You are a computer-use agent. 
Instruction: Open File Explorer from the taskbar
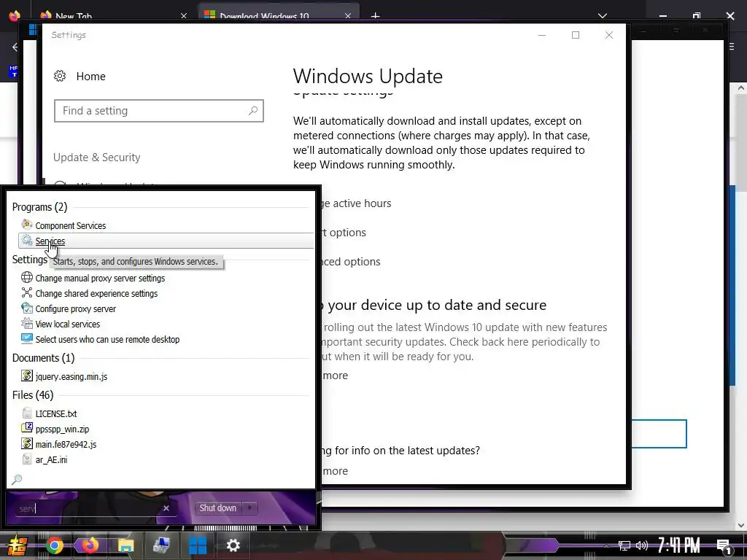(125, 545)
